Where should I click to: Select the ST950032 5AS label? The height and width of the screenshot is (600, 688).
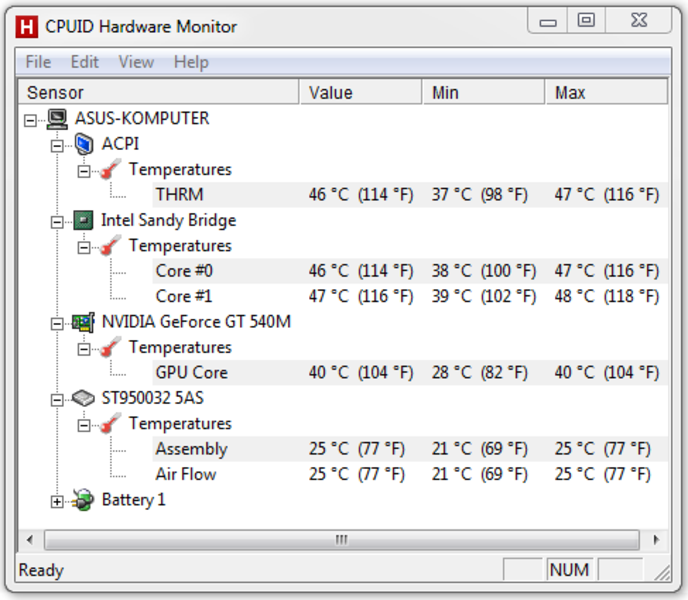[153, 398]
